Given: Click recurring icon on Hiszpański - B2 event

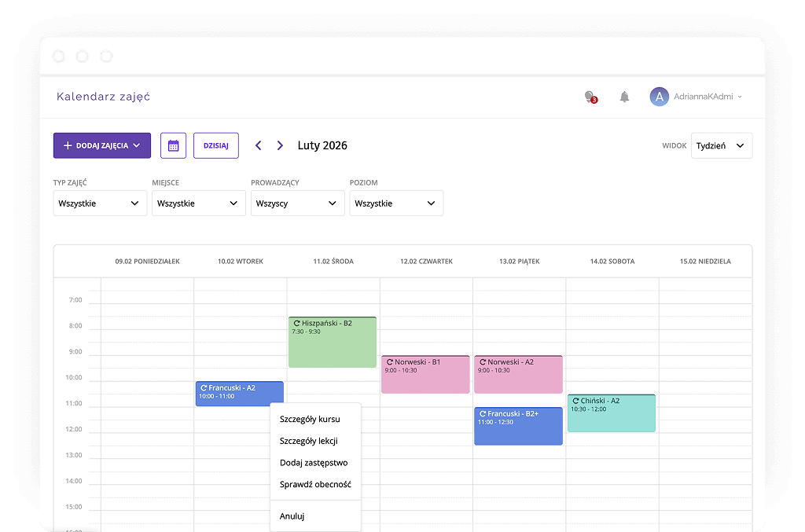Looking at the screenshot, I should click(296, 323).
